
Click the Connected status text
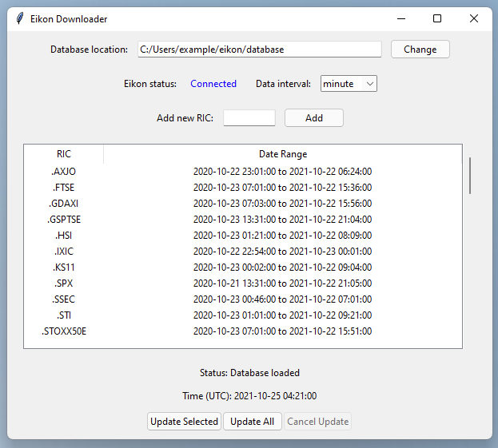pyautogui.click(x=213, y=84)
